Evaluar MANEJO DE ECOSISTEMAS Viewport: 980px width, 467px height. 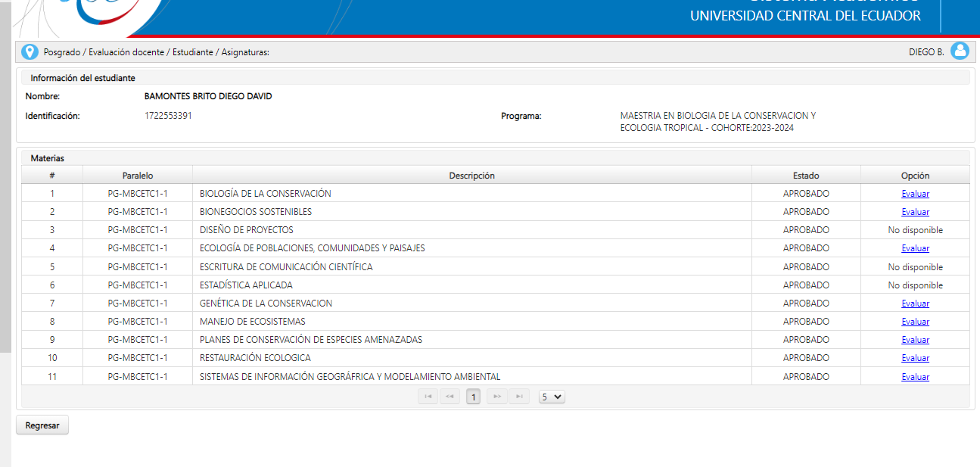[x=915, y=322]
